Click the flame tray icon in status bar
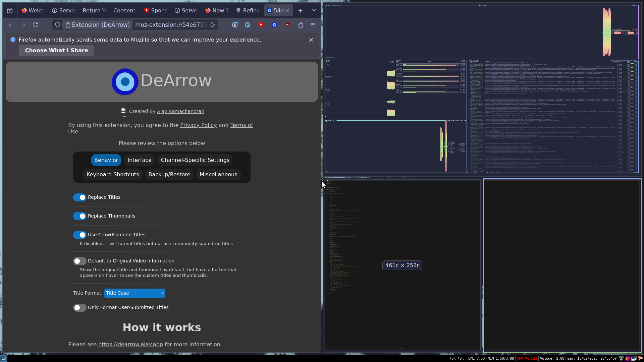The width and height of the screenshot is (644, 362). pyautogui.click(x=628, y=358)
